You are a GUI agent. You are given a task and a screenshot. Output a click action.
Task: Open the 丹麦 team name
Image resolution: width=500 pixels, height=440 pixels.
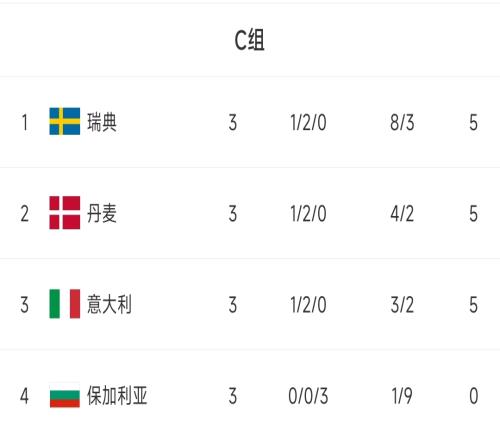[x=102, y=213]
